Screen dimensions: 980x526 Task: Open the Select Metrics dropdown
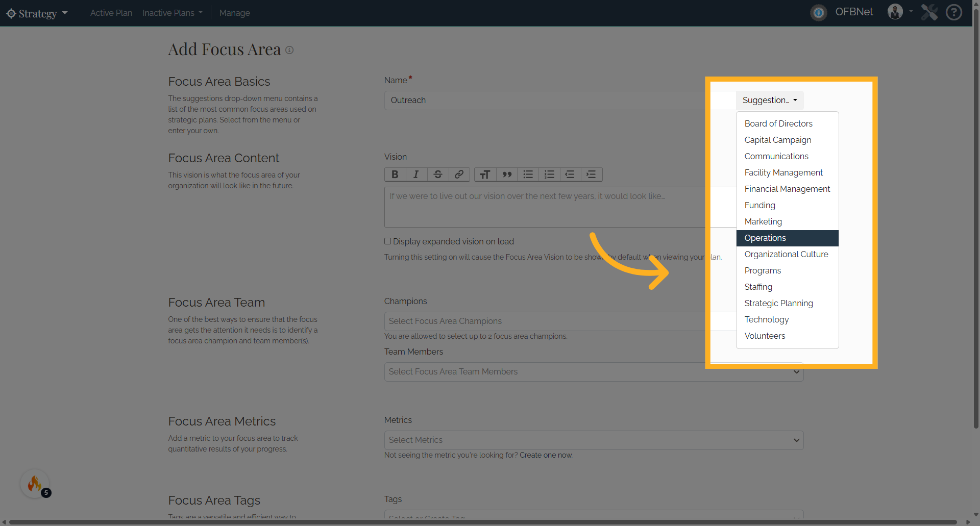click(x=594, y=440)
